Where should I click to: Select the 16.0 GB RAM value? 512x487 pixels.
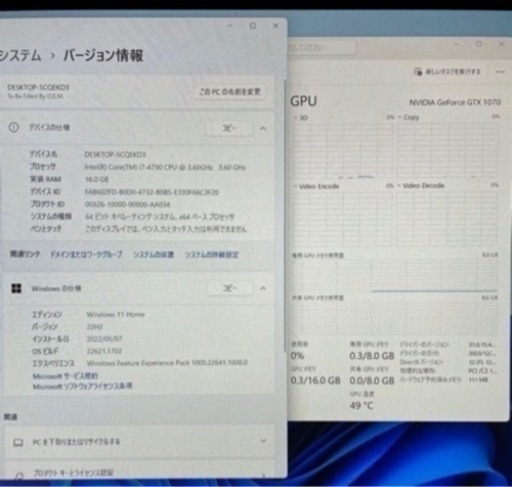(97, 179)
